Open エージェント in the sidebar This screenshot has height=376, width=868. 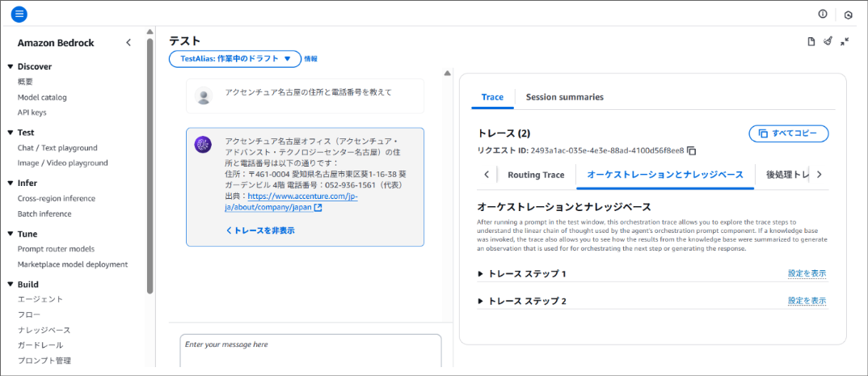40,299
